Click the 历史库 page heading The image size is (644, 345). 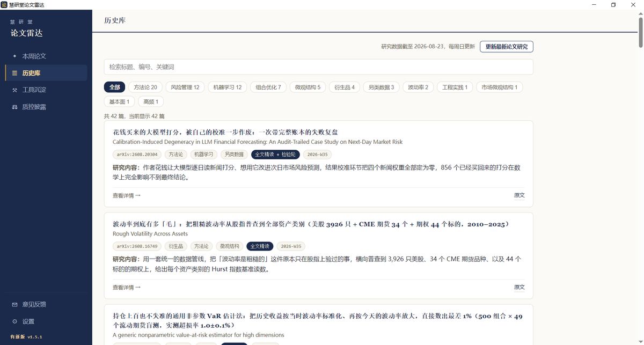115,20
